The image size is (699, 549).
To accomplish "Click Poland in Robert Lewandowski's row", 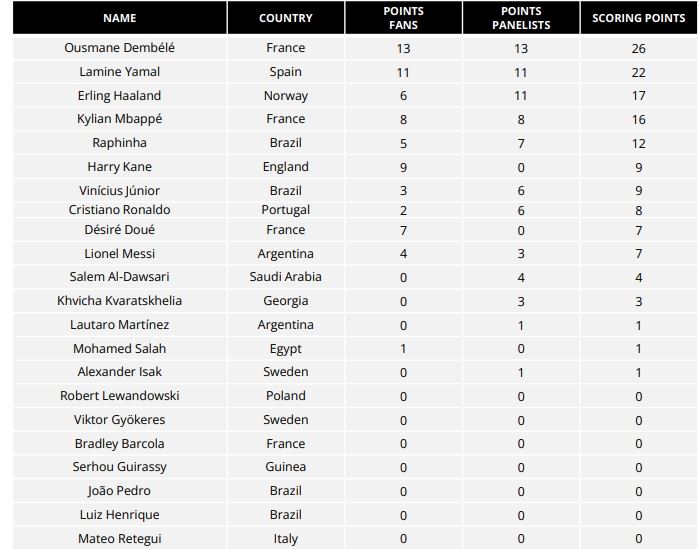I will (x=285, y=396).
